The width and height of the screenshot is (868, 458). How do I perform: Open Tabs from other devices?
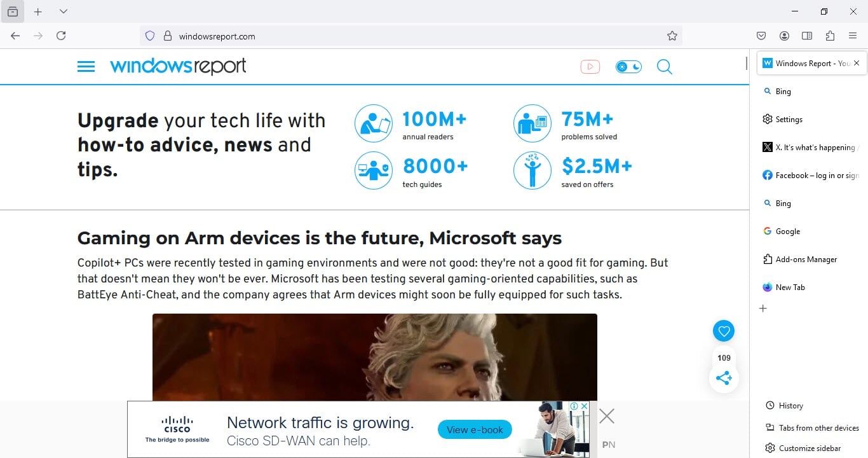tap(813, 428)
